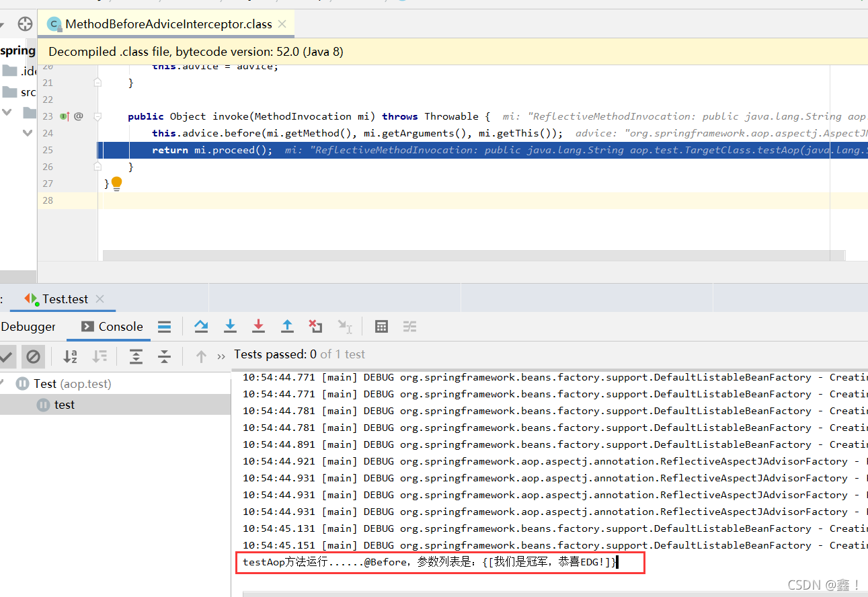
Task: Click the Show Execution Point icon
Action: 201,327
